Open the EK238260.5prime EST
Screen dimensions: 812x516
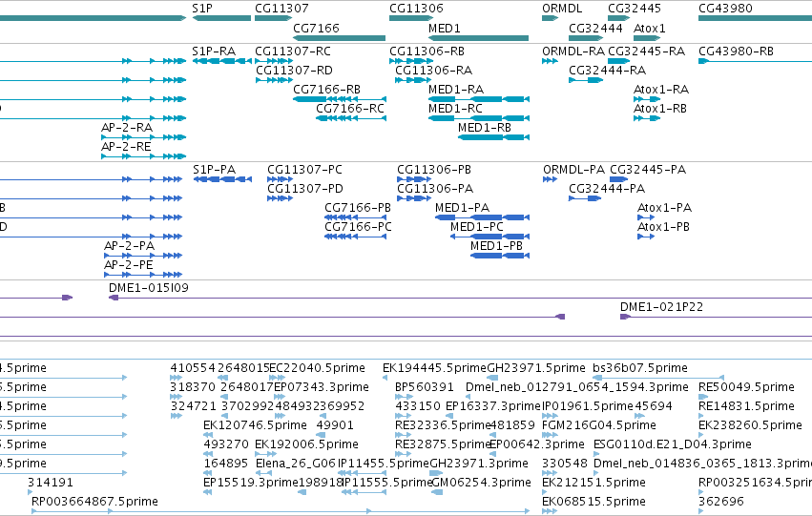click(701, 435)
